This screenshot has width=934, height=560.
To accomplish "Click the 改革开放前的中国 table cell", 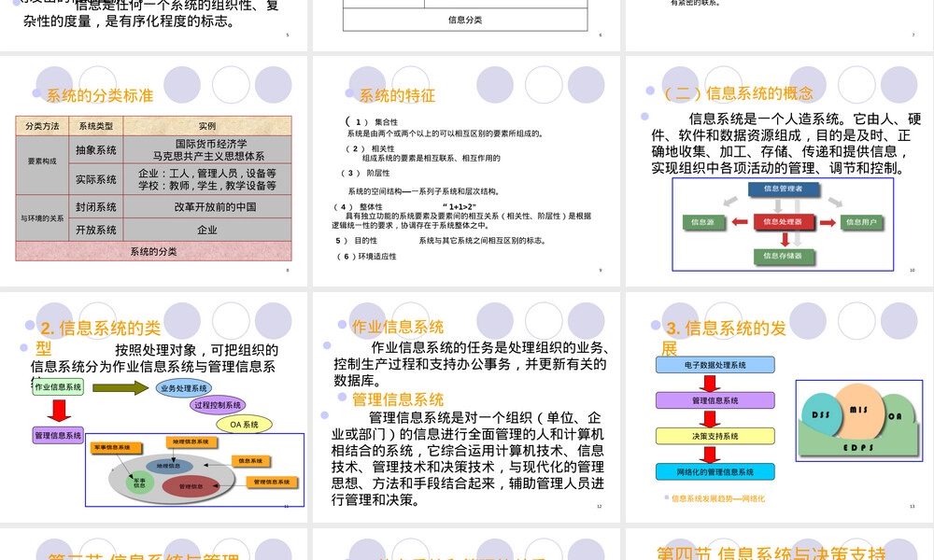I will pos(207,207).
